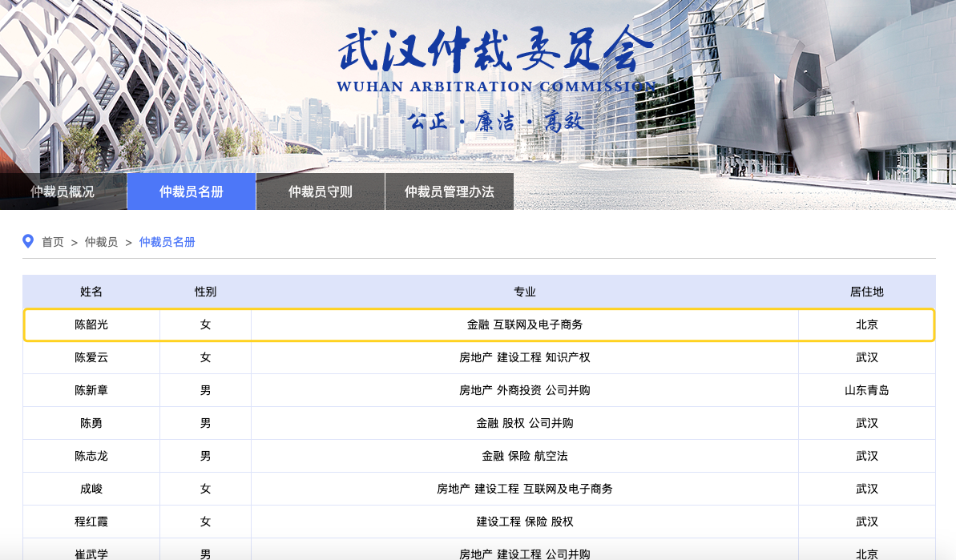Click the 专业 column header
Screen dimensions: 956x560
click(525, 292)
